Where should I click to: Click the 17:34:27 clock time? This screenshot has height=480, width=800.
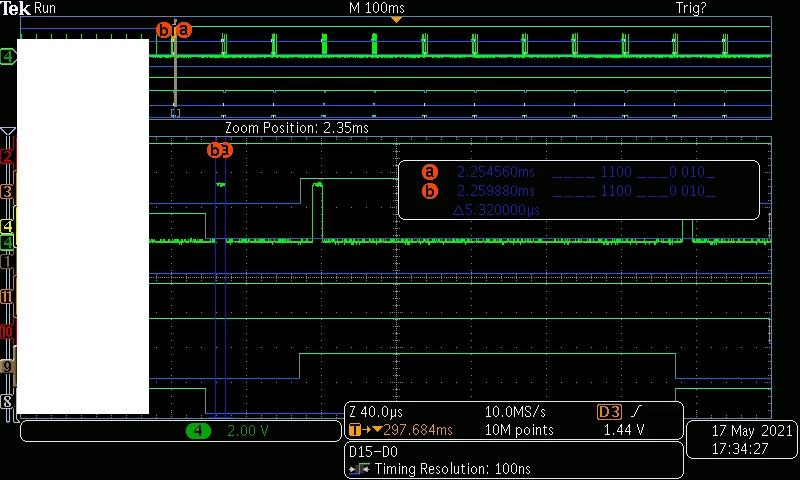[740, 449]
